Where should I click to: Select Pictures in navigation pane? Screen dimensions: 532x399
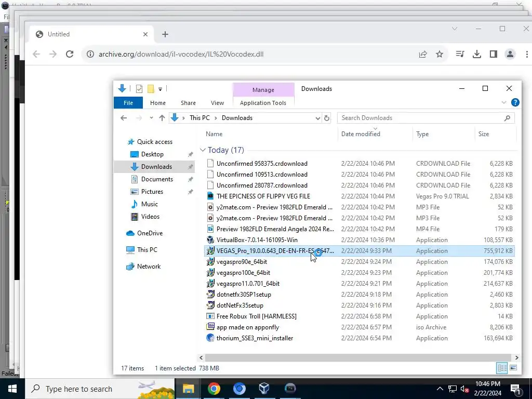tap(152, 192)
